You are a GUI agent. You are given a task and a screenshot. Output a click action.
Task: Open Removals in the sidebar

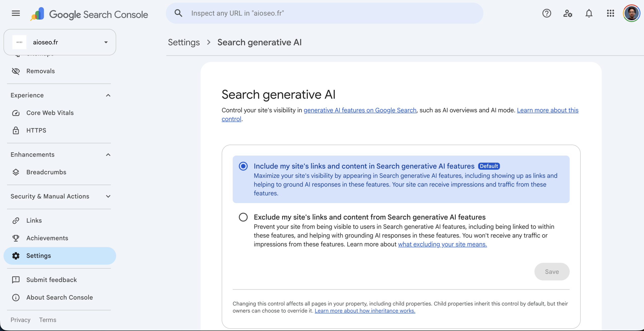[60, 71]
